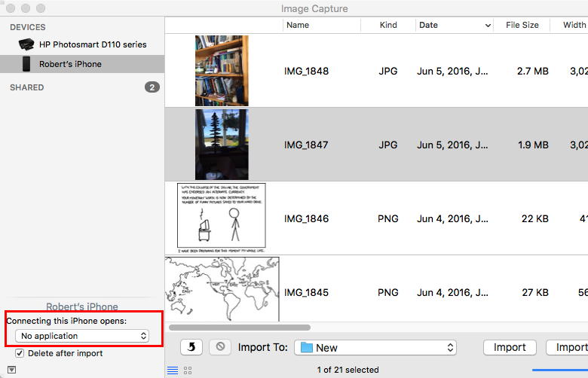588x378 pixels.
Task: Select the IMG_1846 comic thumbnail
Action: pyautogui.click(x=222, y=218)
